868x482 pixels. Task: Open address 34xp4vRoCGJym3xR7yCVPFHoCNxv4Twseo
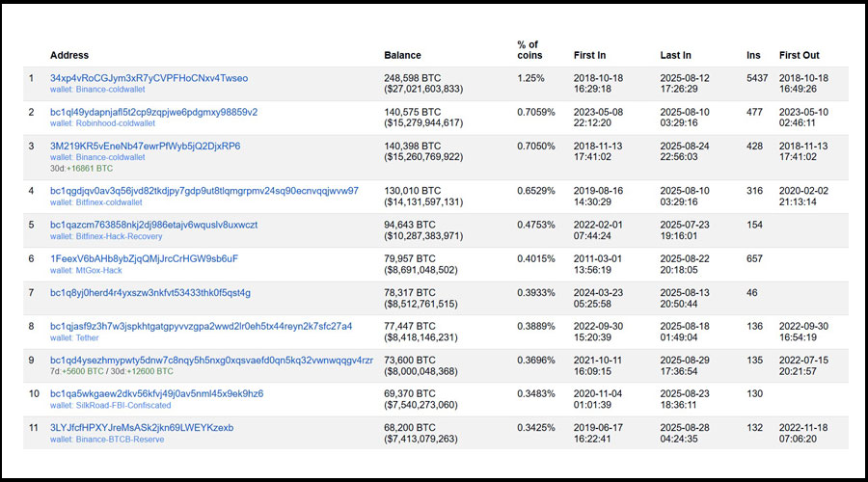tap(149, 78)
